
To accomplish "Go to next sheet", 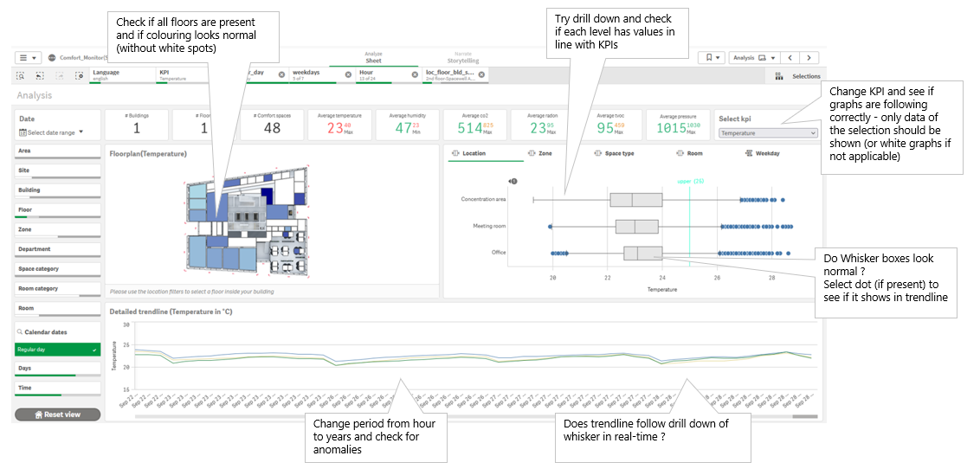I will coord(809,57).
